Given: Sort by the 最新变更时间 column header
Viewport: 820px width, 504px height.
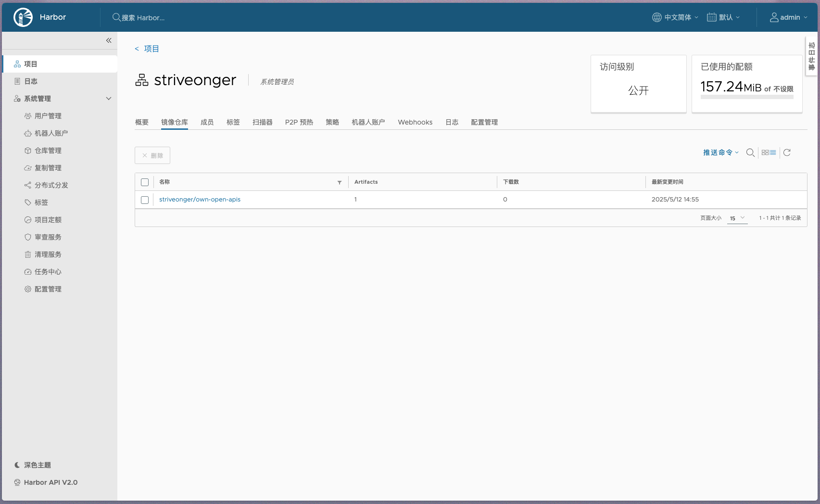Looking at the screenshot, I should point(668,182).
